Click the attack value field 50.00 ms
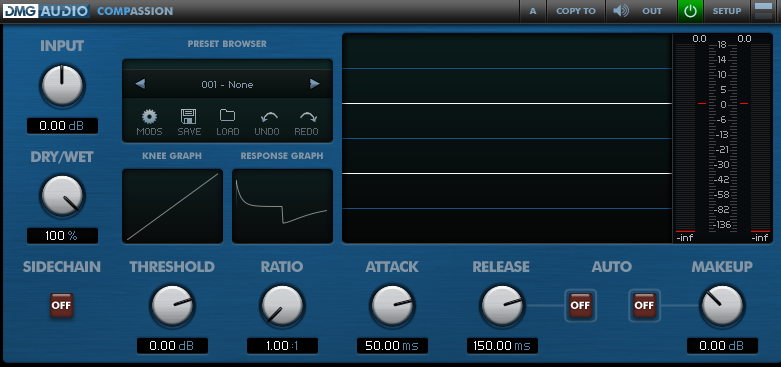This screenshot has height=367, width=781. point(392,346)
